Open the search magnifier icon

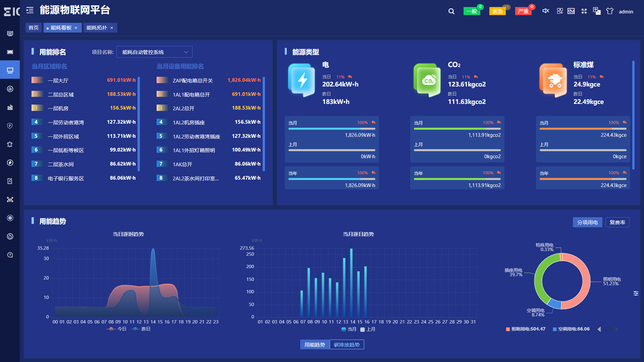[x=451, y=11]
